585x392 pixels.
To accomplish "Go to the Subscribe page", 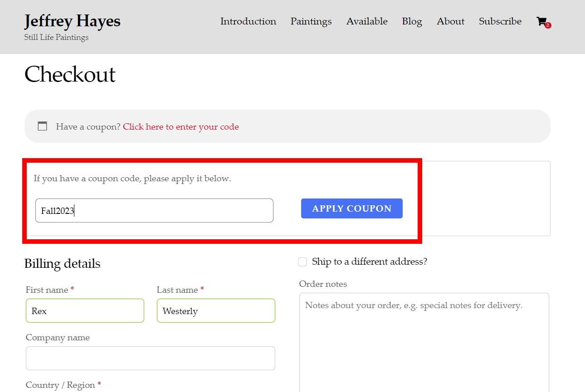I will point(500,21).
